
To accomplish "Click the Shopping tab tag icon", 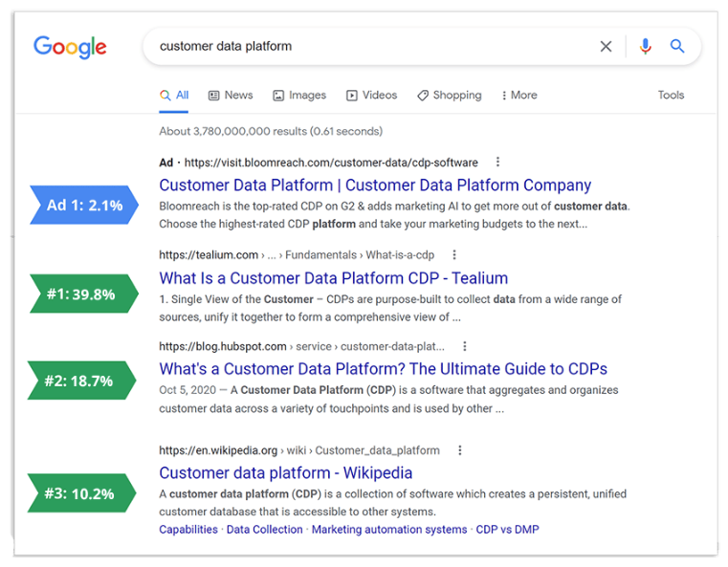I will pos(423,96).
